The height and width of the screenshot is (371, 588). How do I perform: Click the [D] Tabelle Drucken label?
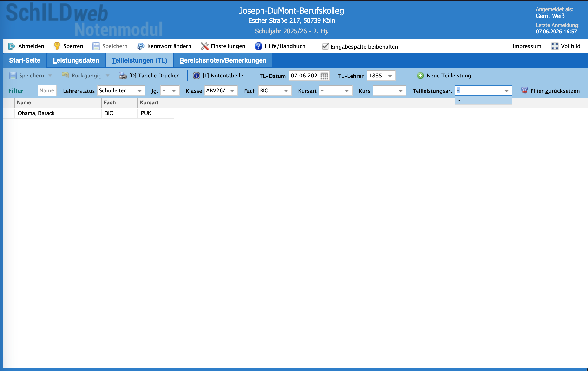click(x=154, y=76)
